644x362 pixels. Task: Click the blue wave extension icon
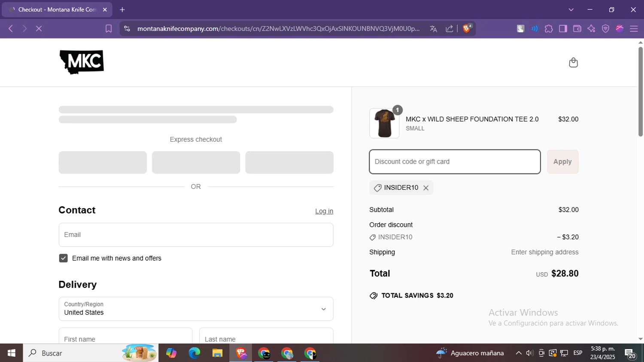coord(535,29)
